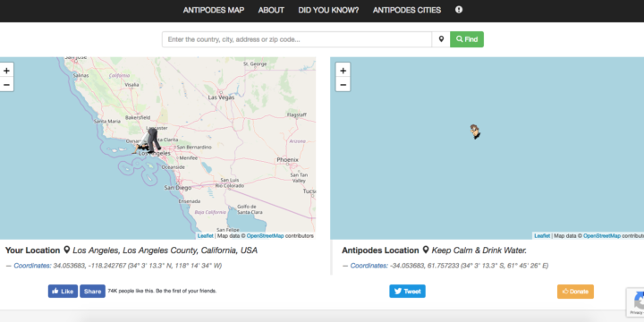This screenshot has height=322, width=644.
Task: Focus the country, city, address search field
Action: 297,39
